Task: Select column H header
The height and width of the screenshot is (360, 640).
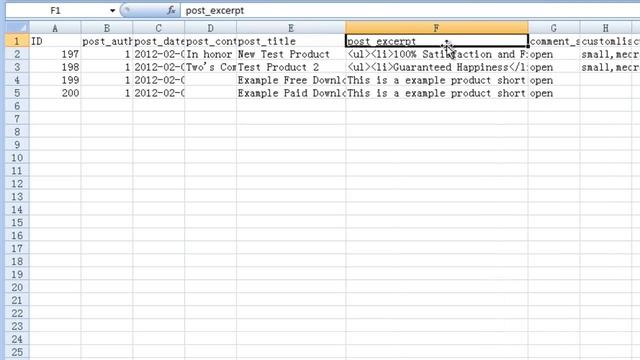Action: [606, 28]
